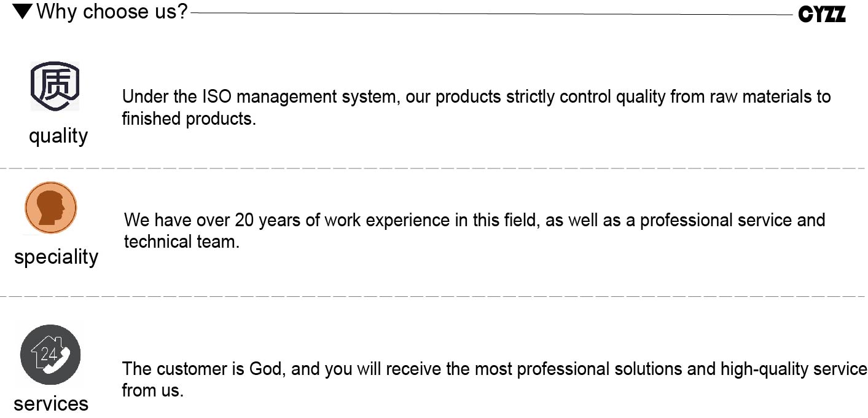Screen dimensions: 868x418
Task: Click the dashed divider below the quality section
Action: [434, 168]
